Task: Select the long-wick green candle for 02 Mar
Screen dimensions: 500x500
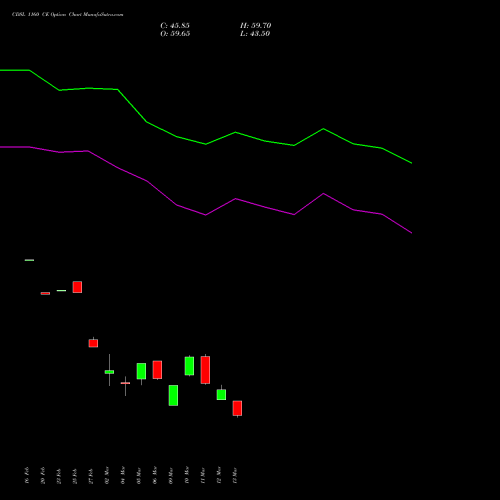Action: click(x=109, y=372)
